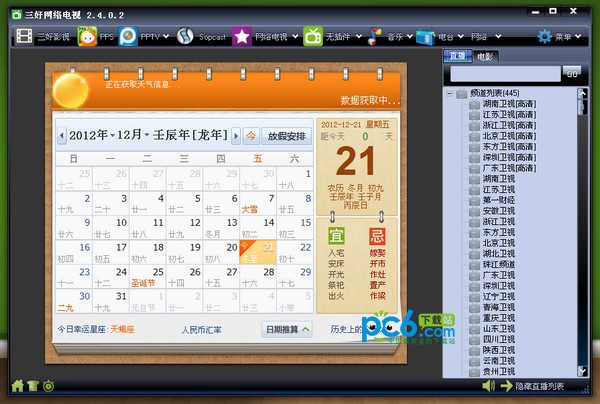Image resolution: width=600 pixels, height=404 pixels.
Task: Select December 21 today cell
Action: pyautogui.click(x=258, y=252)
